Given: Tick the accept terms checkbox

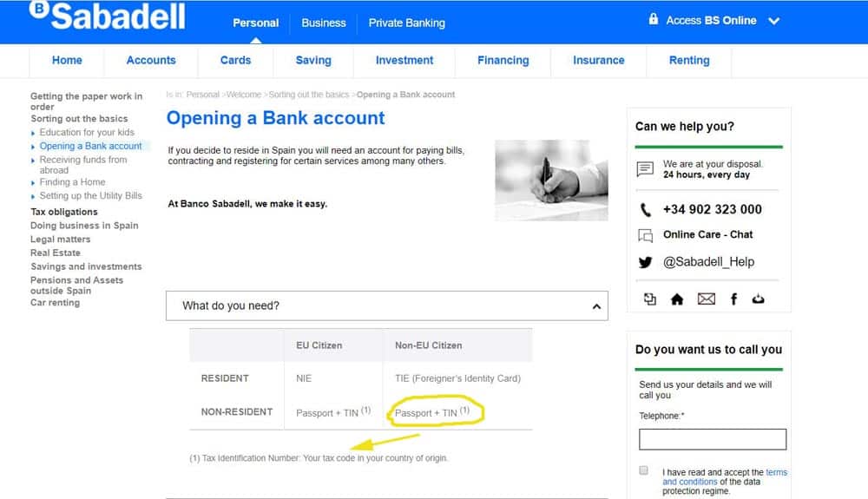Looking at the screenshot, I should (x=643, y=470).
